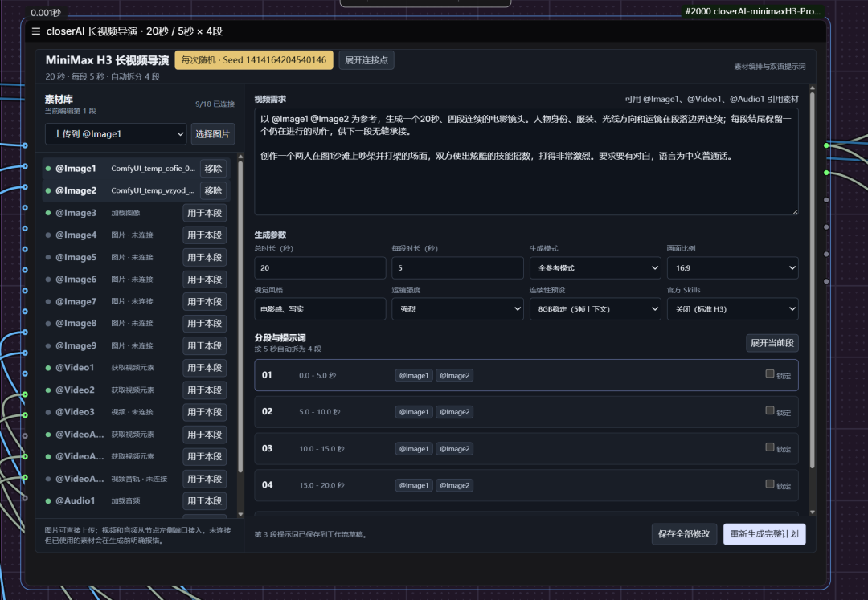Click inside the 视频需求 text area
The image size is (868, 600).
click(x=526, y=161)
